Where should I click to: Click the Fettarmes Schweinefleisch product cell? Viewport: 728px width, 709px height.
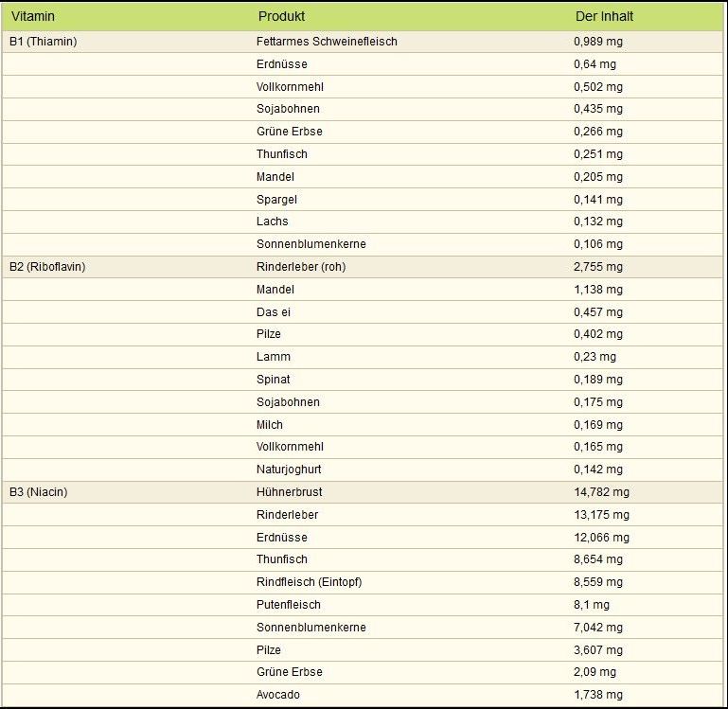tap(327, 42)
